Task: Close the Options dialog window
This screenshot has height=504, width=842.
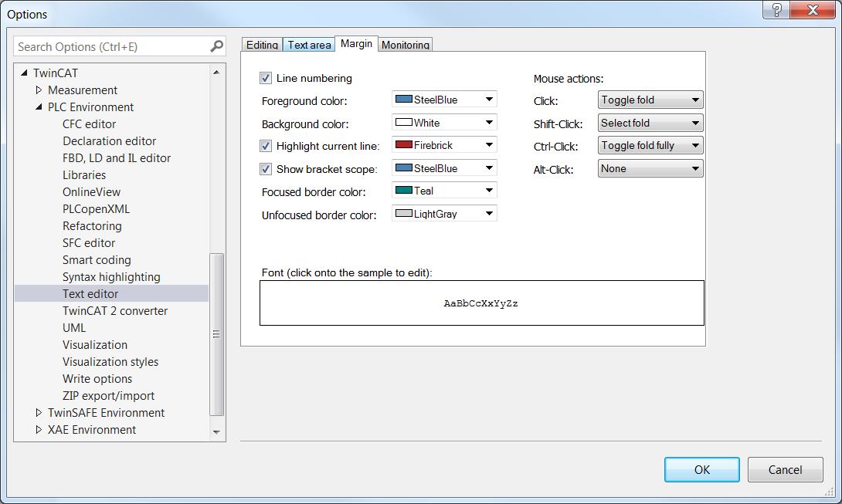Action: (813, 10)
